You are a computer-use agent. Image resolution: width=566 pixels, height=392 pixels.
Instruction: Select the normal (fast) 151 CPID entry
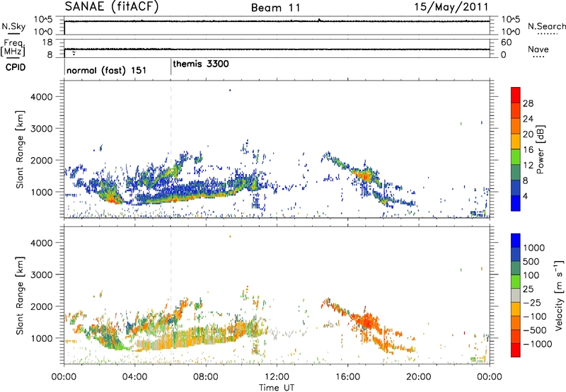tap(106, 70)
